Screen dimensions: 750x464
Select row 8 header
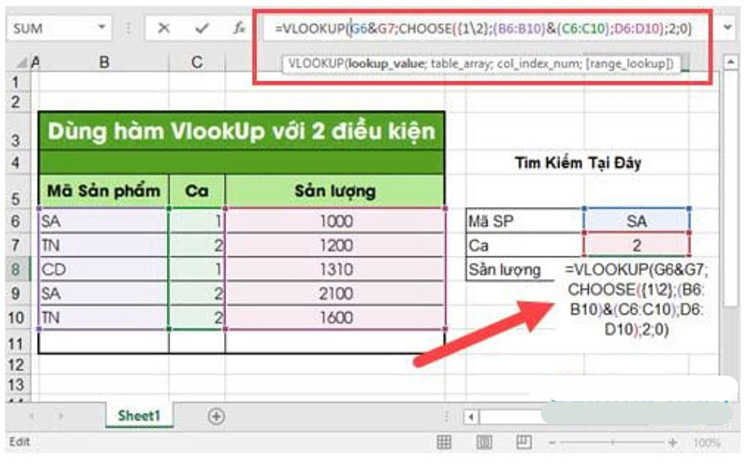(16, 269)
